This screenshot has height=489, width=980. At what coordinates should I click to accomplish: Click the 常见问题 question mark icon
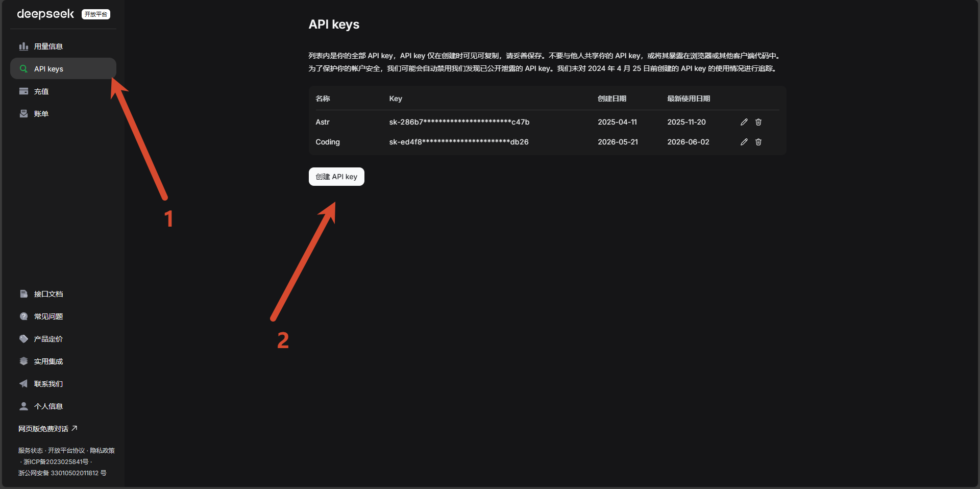point(23,316)
